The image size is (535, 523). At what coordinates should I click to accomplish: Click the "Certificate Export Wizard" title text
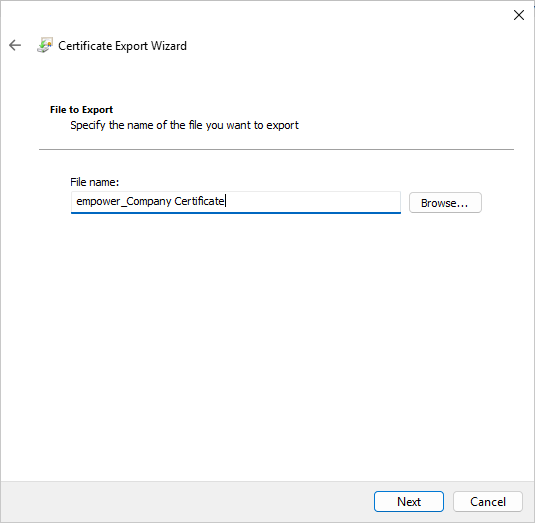tap(122, 46)
